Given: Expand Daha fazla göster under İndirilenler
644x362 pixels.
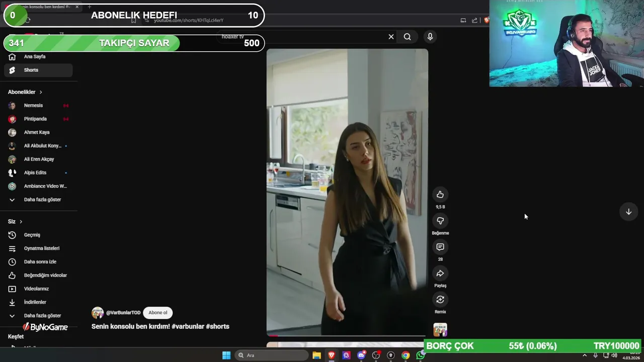Looking at the screenshot, I should 38,316.
